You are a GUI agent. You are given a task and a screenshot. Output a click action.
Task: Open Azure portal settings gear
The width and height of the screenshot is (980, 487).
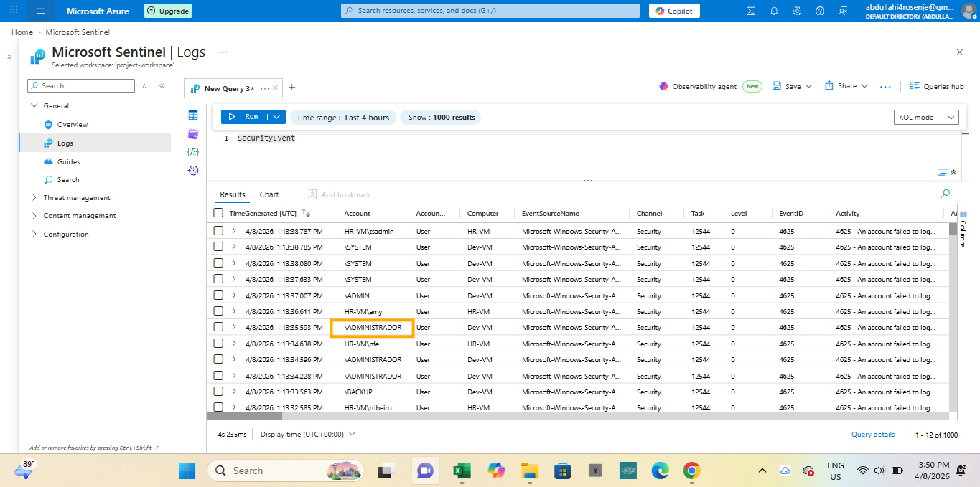[797, 11]
